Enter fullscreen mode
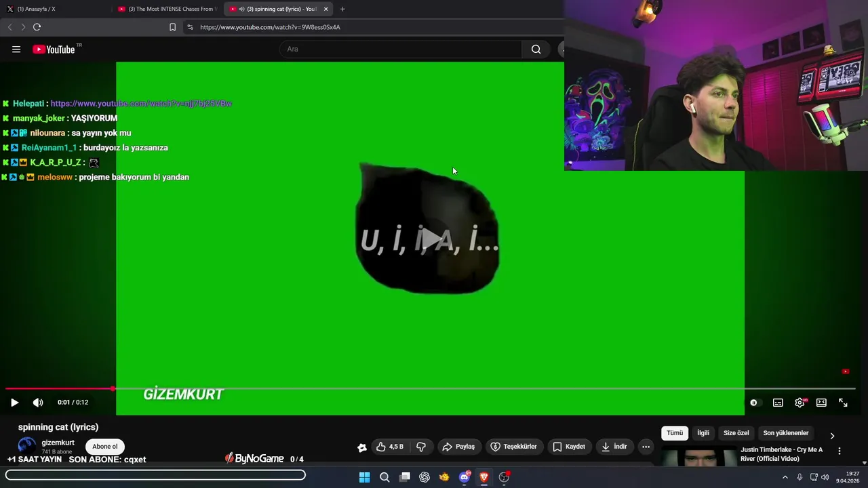 [843, 403]
